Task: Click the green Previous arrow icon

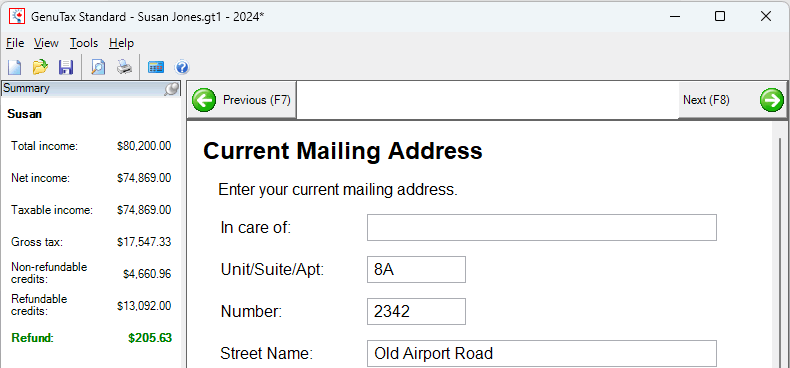Action: click(x=204, y=100)
